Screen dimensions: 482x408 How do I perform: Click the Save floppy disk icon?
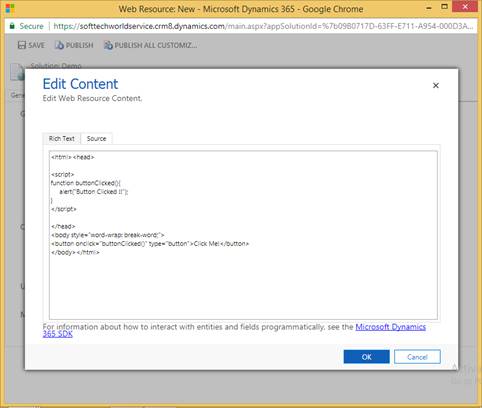[22, 45]
